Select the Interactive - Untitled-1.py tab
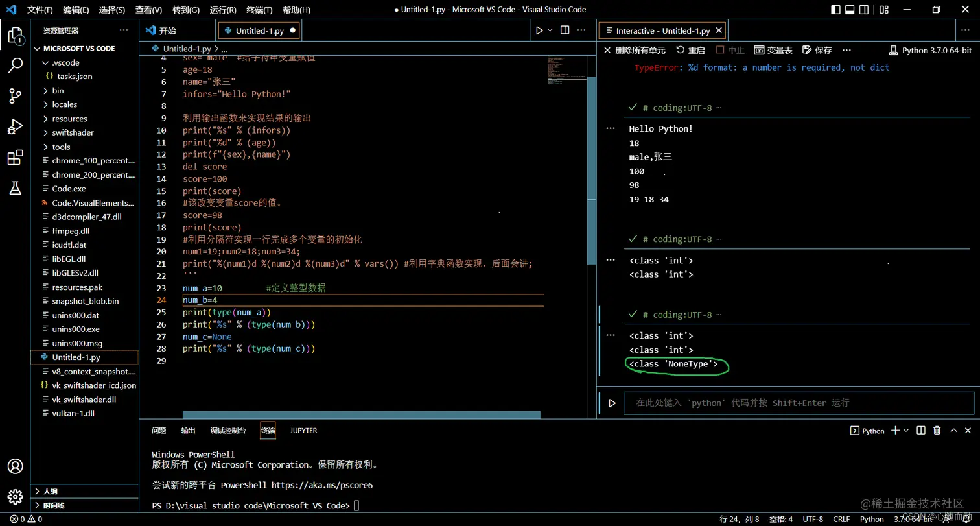 (x=662, y=30)
